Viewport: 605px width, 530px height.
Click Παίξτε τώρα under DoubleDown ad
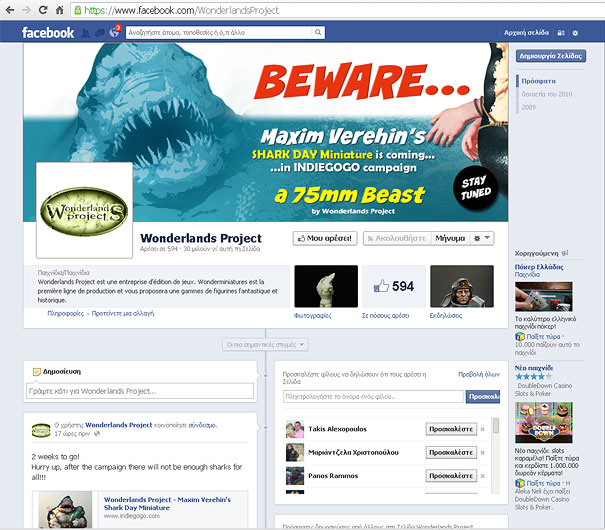pyautogui.click(x=543, y=483)
